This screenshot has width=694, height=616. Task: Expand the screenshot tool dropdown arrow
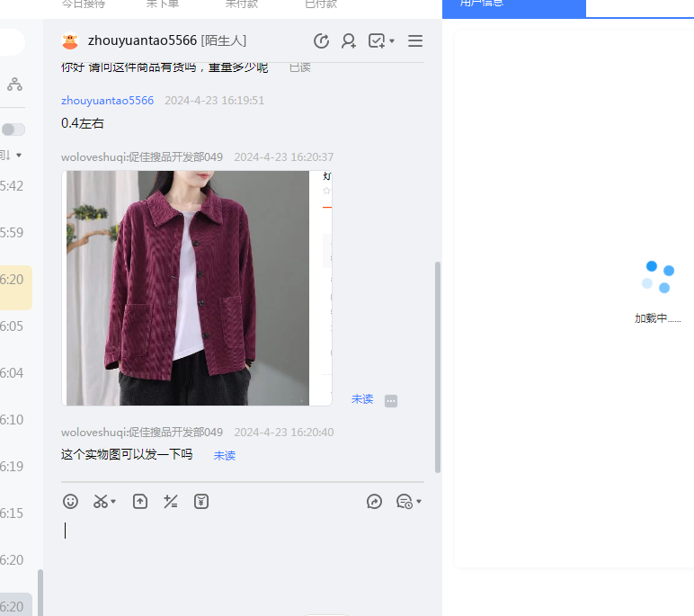tap(114, 502)
